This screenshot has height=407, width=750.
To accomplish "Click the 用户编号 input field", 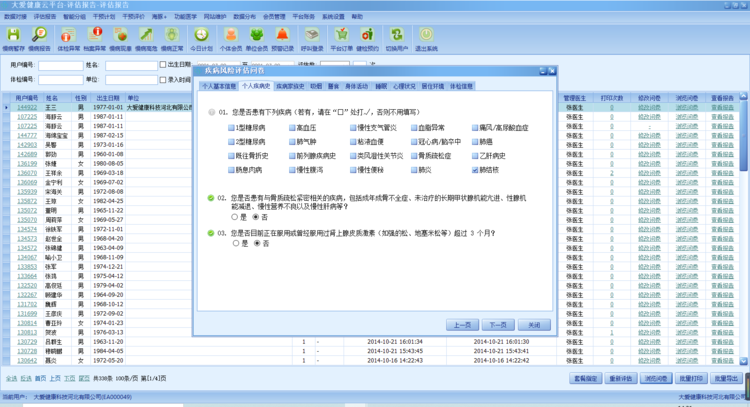I will (x=61, y=65).
